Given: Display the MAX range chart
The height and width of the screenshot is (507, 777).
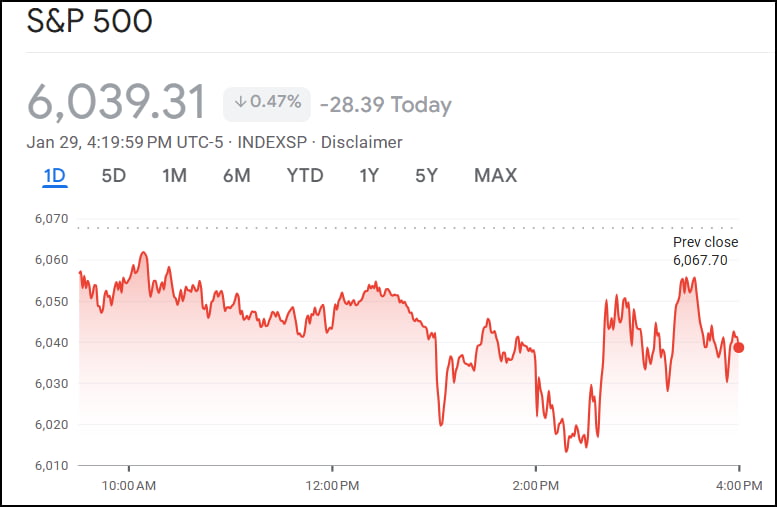Looking at the screenshot, I should [495, 176].
